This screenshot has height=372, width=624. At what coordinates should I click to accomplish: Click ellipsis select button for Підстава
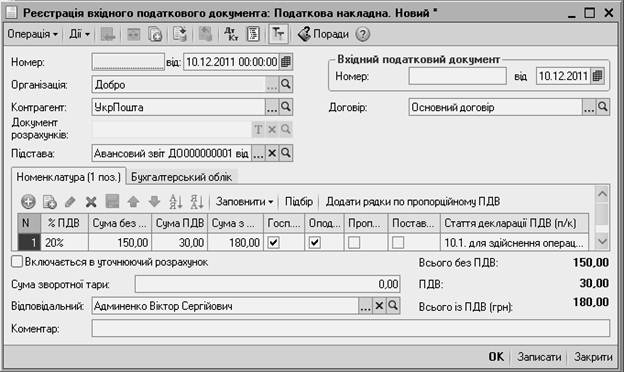[258, 154]
